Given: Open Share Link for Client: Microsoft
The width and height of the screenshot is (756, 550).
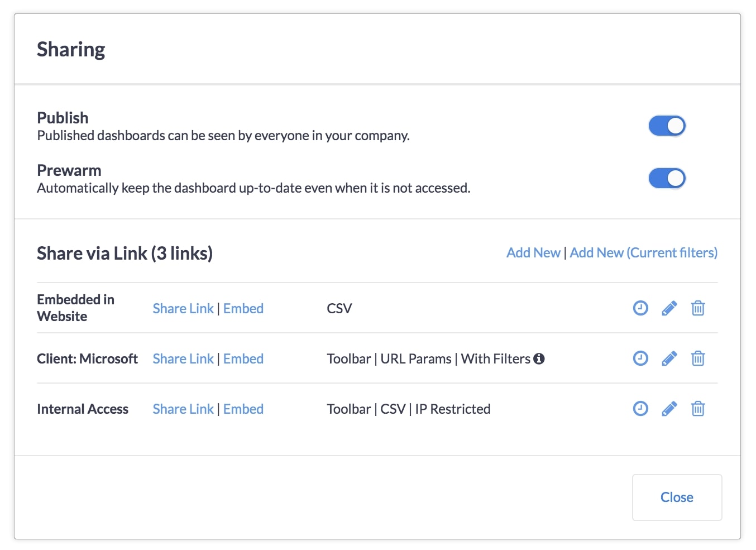Looking at the screenshot, I should (x=183, y=359).
